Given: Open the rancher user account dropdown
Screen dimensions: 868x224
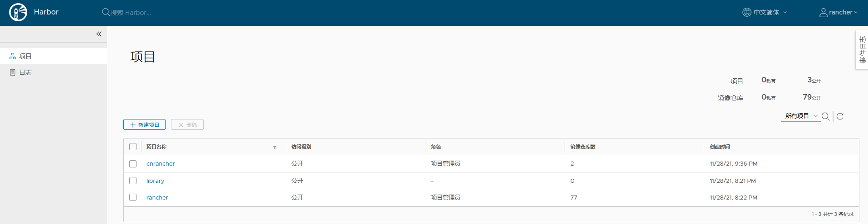Looking at the screenshot, I should 839,13.
